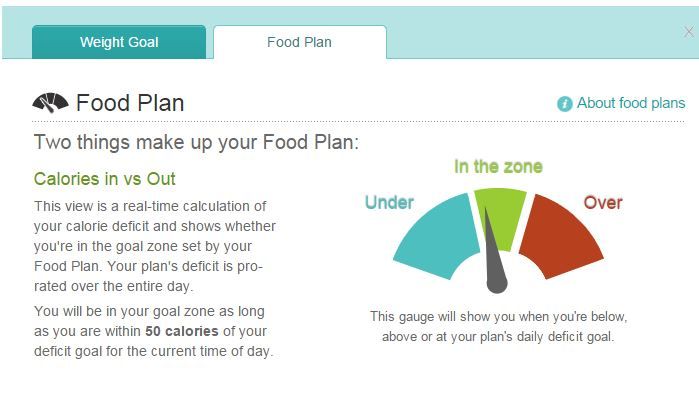Click the 'In the zone' label above gauge
The width and height of the screenshot is (699, 395).
(498, 167)
